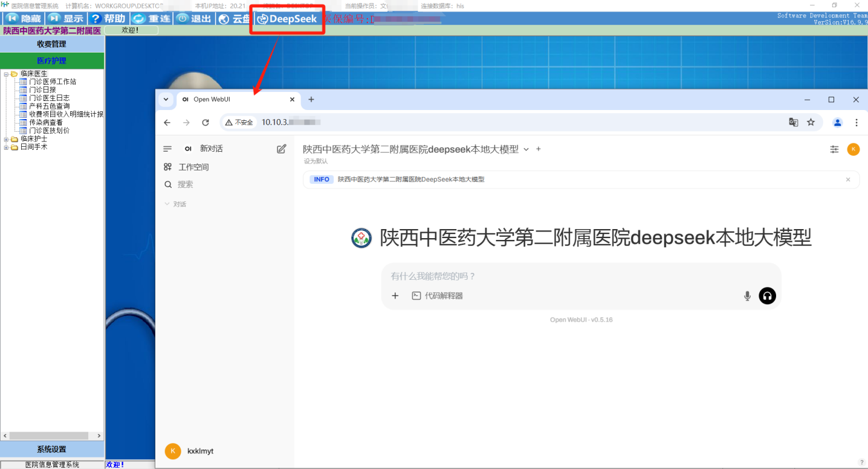Open 产科五色查询 in the tree
The height and width of the screenshot is (469, 868).
49,106
